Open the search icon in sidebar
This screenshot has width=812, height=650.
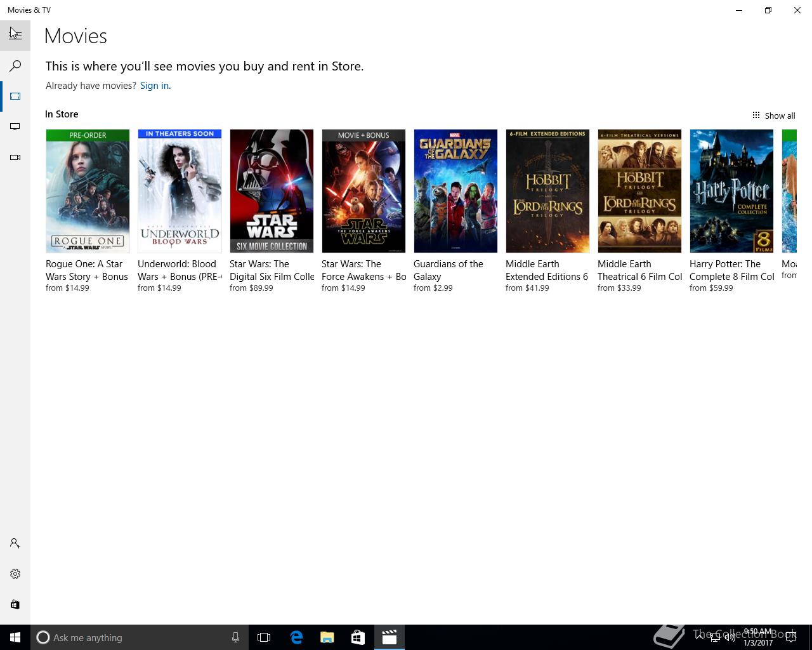(x=15, y=66)
